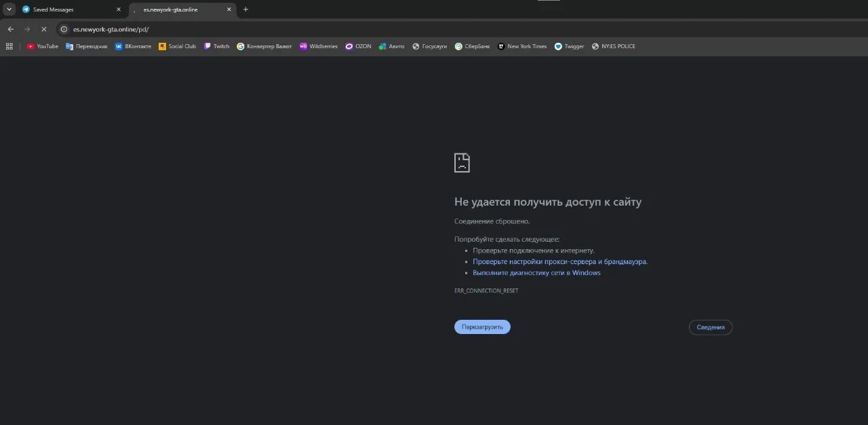
Task: Open the Wildberries bookmark
Action: 319,46
